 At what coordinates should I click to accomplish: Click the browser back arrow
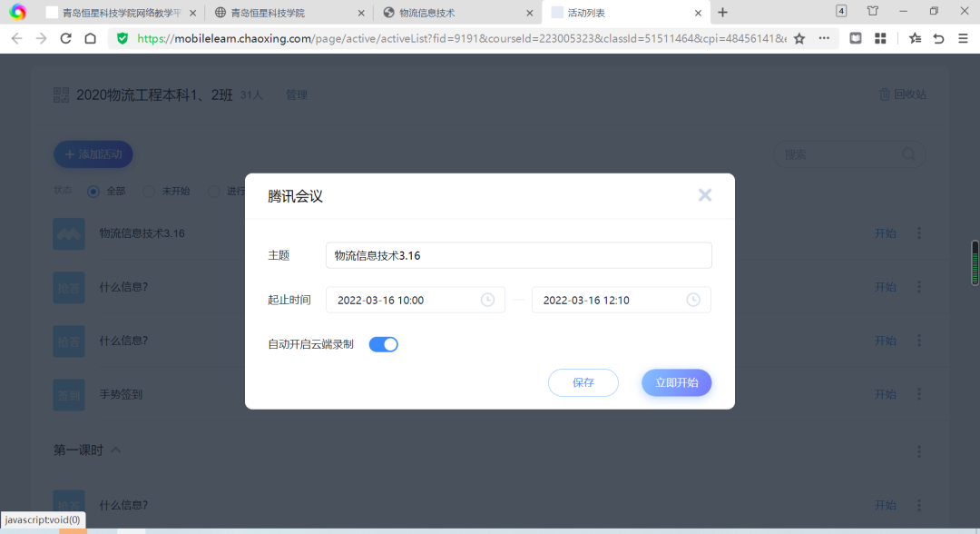coord(16,38)
